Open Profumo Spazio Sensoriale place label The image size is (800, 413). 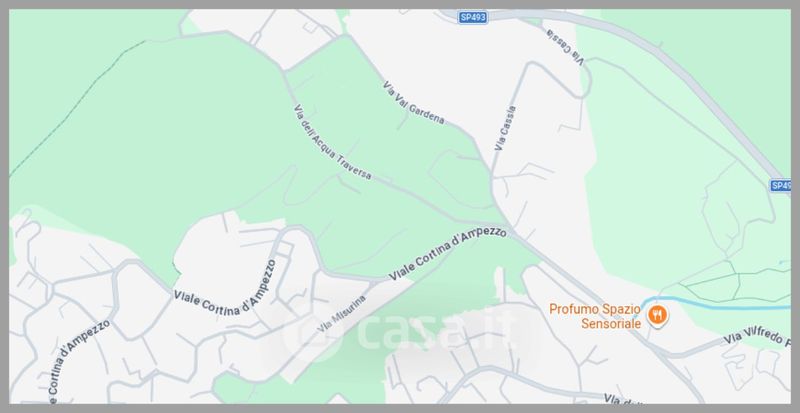594,316
